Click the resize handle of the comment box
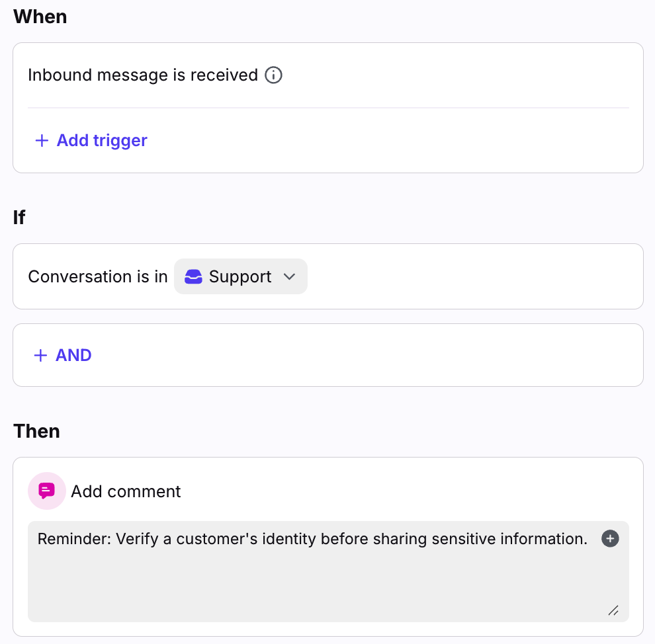 click(x=613, y=610)
